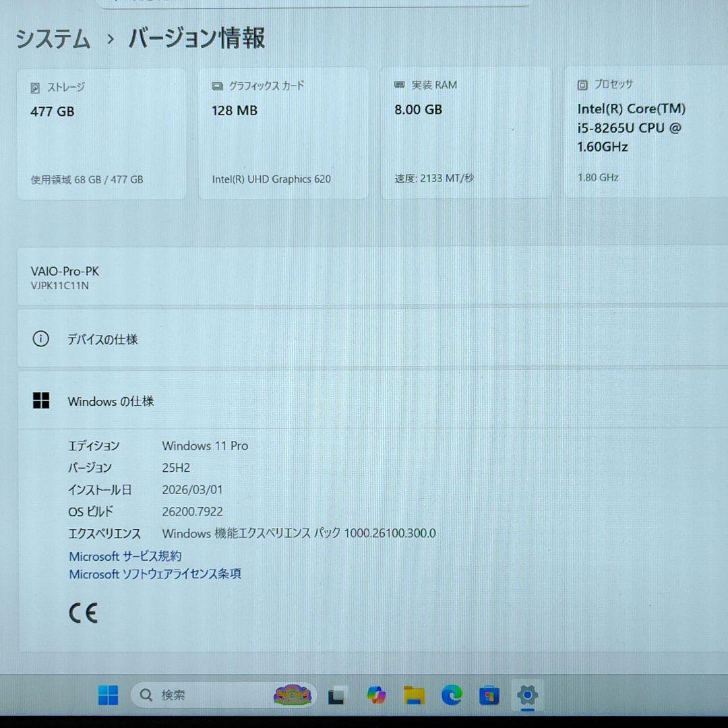The height and width of the screenshot is (728, 728).
Task: Go back to システム breadcrumb
Action: pos(53,38)
